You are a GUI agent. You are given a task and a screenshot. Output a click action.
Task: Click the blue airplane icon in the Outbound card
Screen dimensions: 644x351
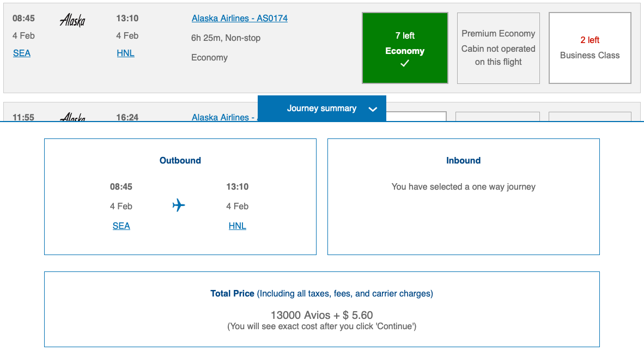[x=179, y=205]
